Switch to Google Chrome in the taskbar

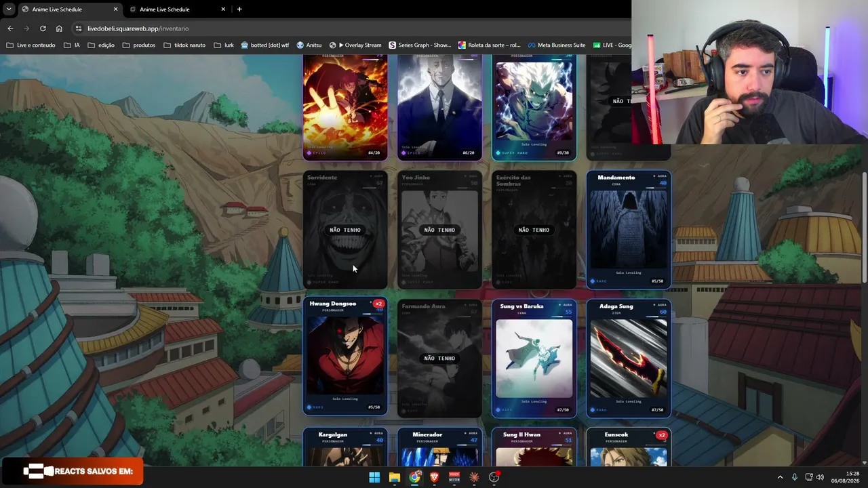pos(414,477)
